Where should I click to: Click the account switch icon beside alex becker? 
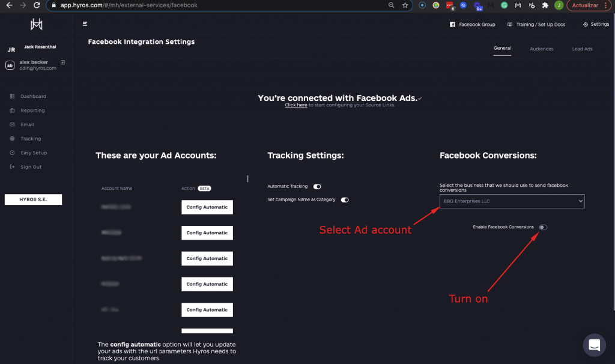[x=62, y=62]
